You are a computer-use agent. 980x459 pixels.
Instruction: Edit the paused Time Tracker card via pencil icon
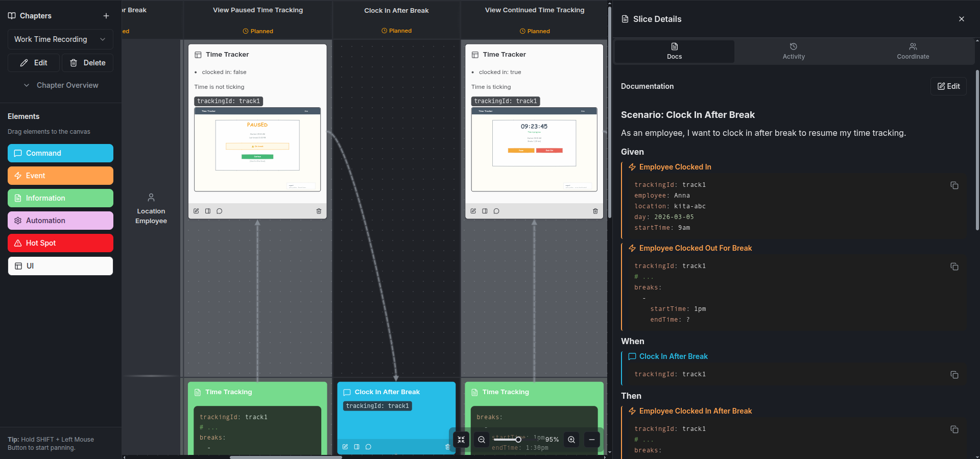tap(197, 211)
